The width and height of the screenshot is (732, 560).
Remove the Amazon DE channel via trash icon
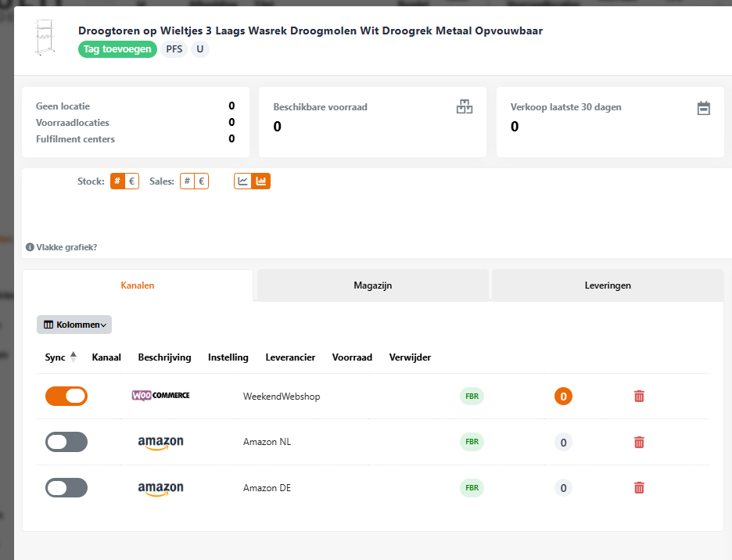coord(639,488)
